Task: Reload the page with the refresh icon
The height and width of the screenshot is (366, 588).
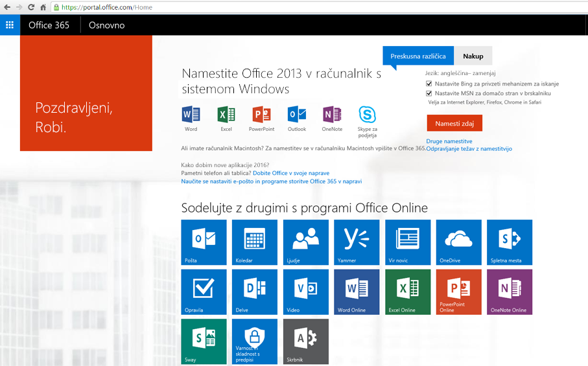Action: point(31,7)
